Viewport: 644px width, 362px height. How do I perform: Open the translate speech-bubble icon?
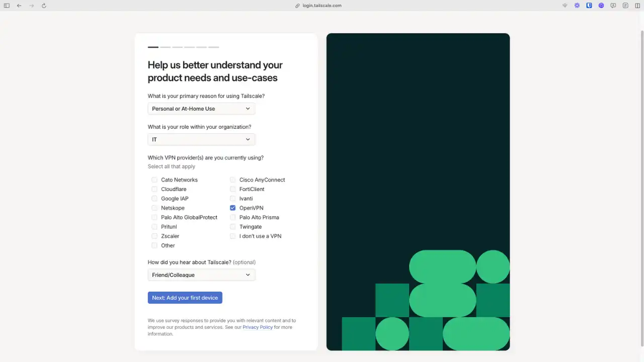coord(613,6)
